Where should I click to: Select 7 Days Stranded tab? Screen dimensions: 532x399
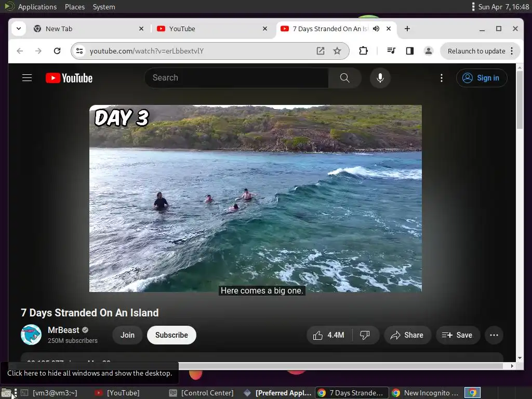330,29
